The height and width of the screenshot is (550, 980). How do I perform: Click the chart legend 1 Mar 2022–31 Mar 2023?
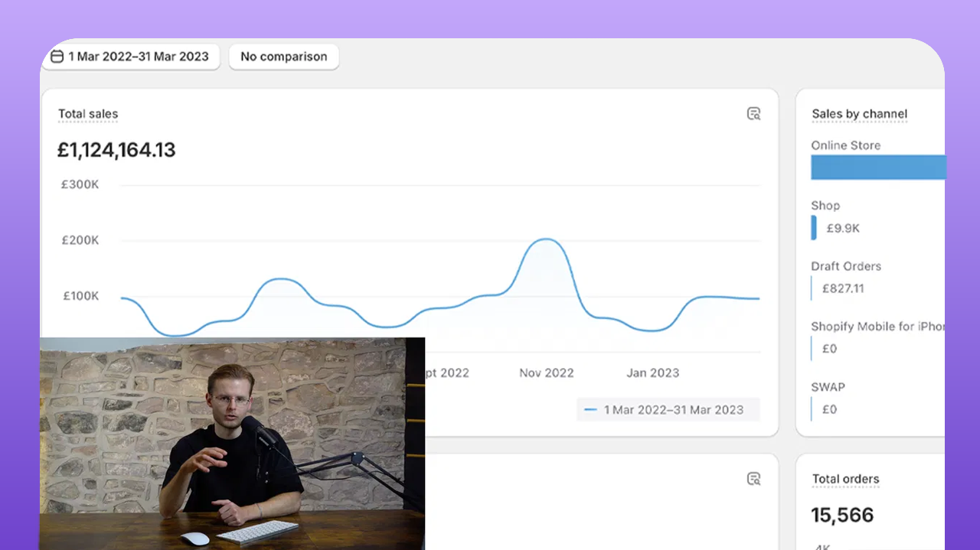[668, 410]
